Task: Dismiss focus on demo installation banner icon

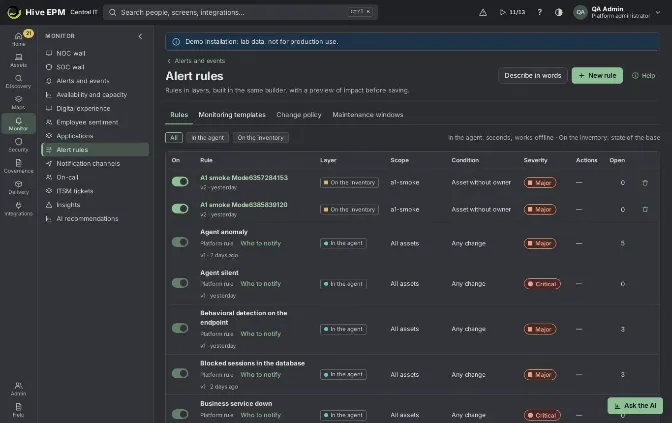Action: pos(176,42)
